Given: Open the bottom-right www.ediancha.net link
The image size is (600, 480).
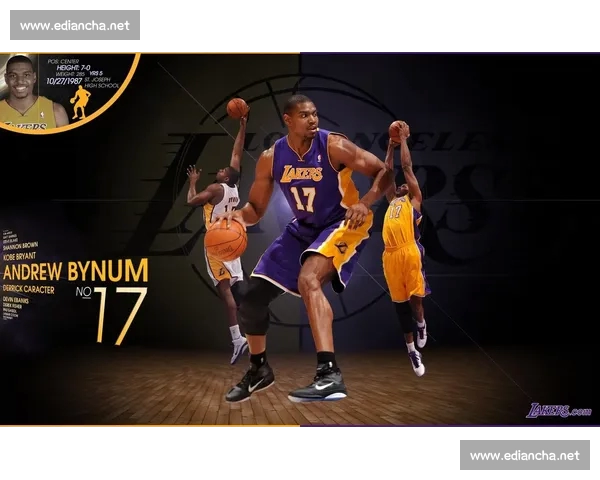Looking at the screenshot, I should (x=524, y=455).
